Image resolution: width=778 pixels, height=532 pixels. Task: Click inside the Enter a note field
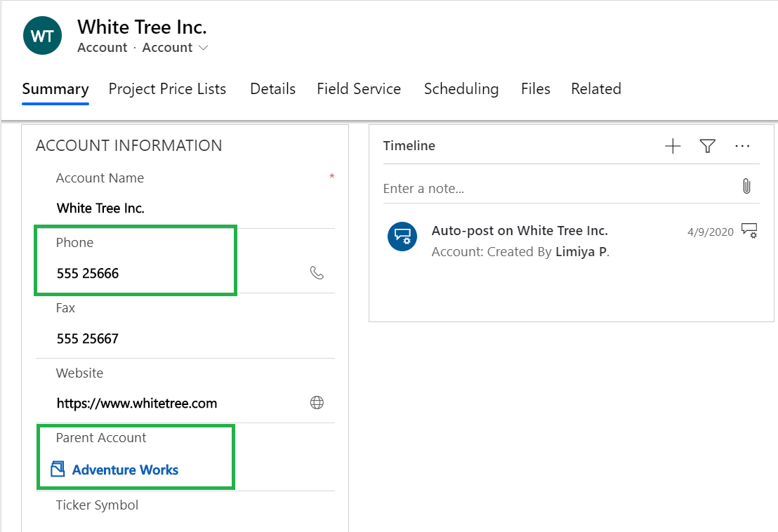(492, 188)
